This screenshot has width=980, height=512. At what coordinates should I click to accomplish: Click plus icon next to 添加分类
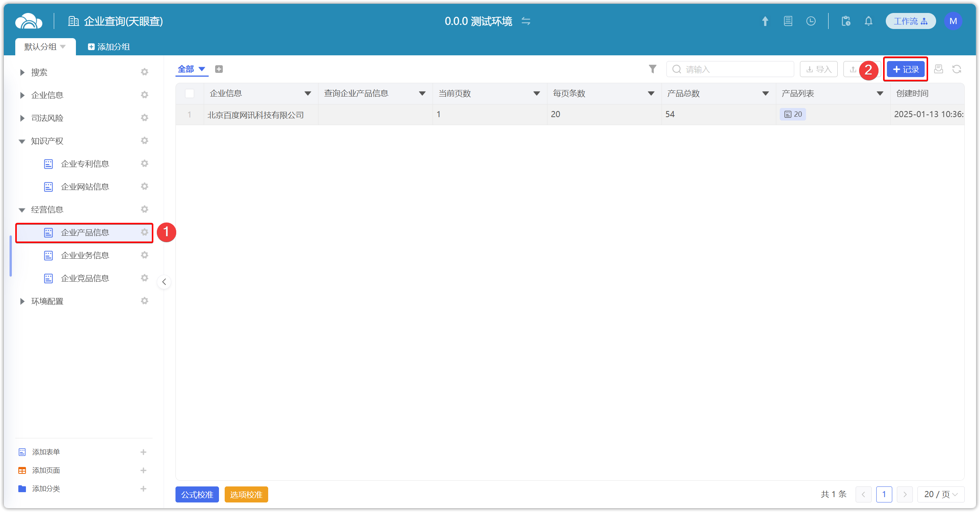(143, 489)
